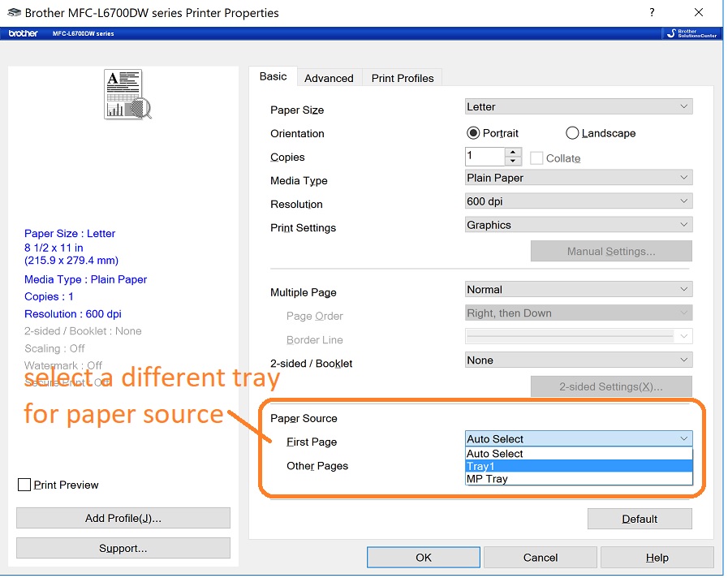Enable the Print Preview checkbox
This screenshot has height=578, width=728.
coord(24,485)
